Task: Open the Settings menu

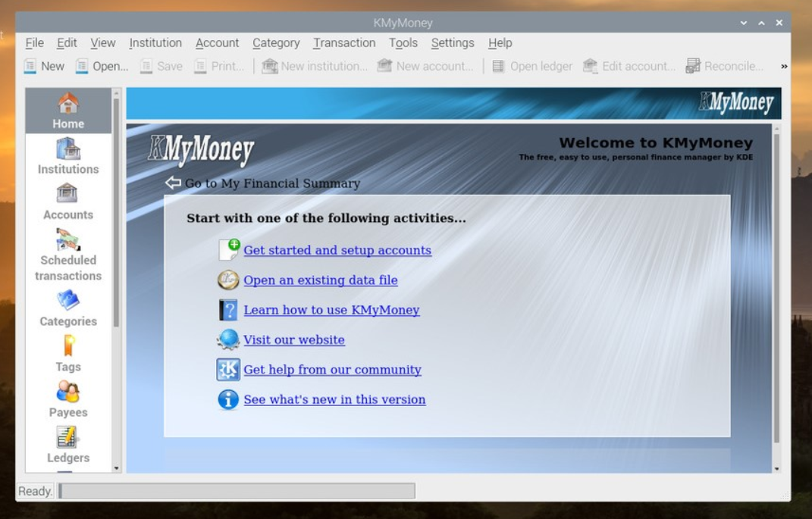Action: 453,43
